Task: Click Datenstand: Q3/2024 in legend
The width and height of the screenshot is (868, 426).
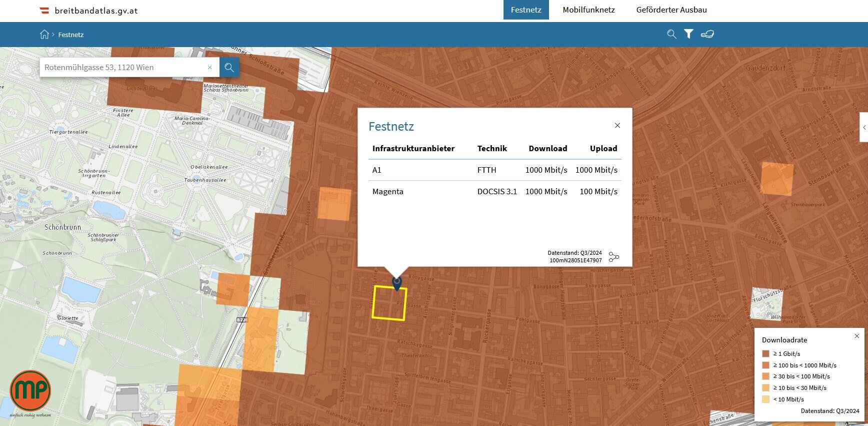Action: 830,411
